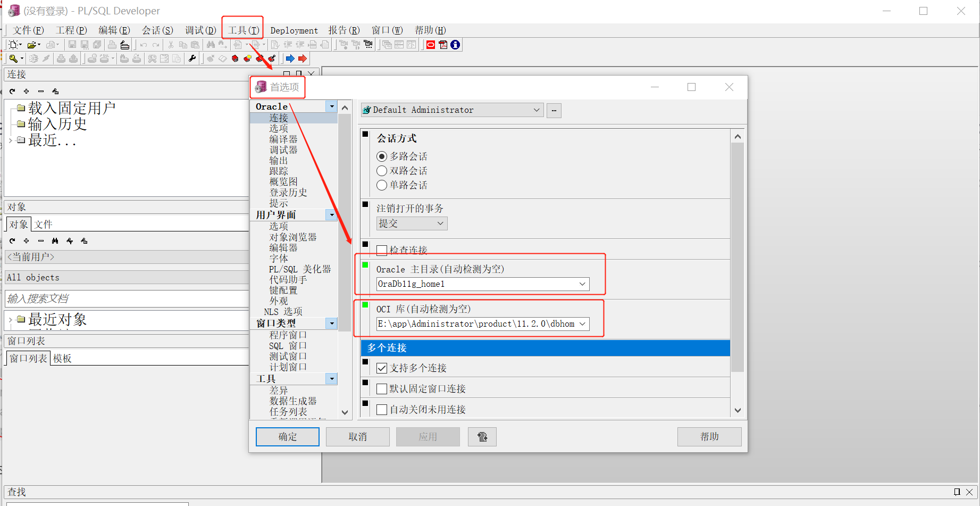The width and height of the screenshot is (980, 506).
Task: Click plus icon in 对象 panel toolbar
Action: (27, 241)
